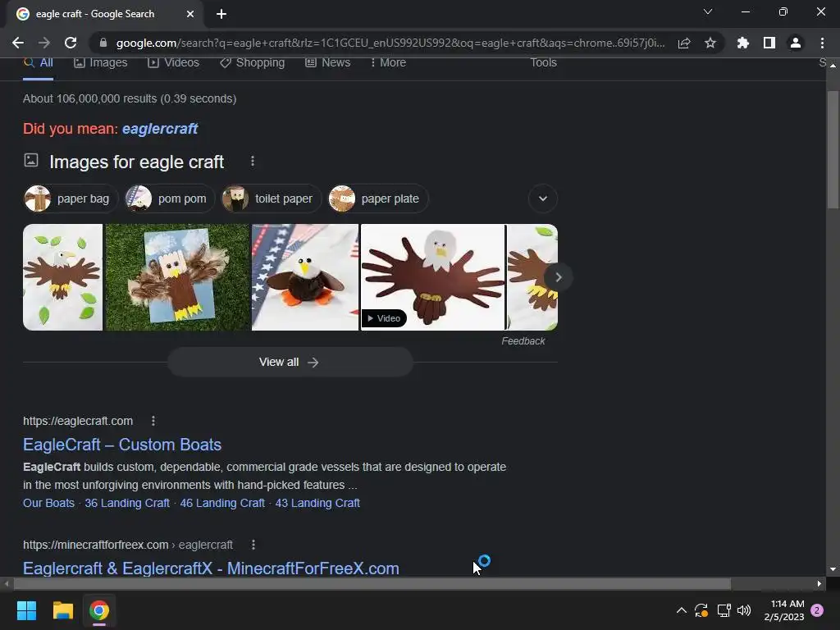Click View all images button
The width and height of the screenshot is (840, 630).
click(x=290, y=362)
